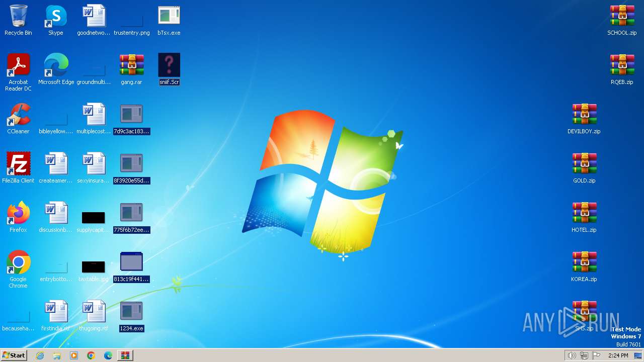Open Action Center flag icon
Viewport: 644px width, 362px height.
(x=596, y=355)
